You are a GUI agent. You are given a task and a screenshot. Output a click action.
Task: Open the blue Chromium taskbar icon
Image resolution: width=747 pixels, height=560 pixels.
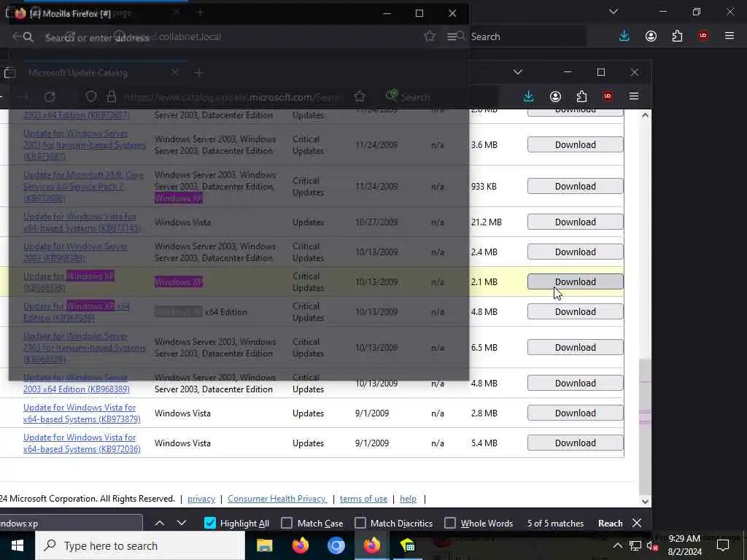click(x=336, y=545)
